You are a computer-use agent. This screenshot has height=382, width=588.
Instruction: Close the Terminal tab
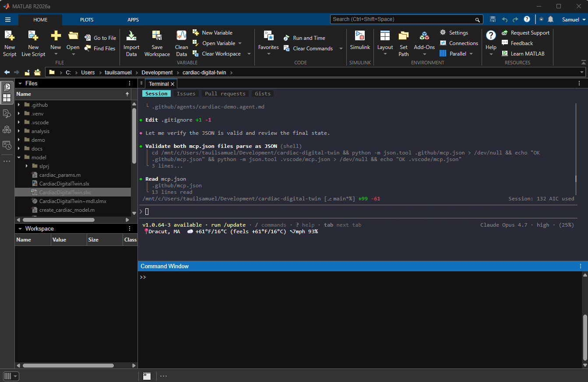pos(173,84)
